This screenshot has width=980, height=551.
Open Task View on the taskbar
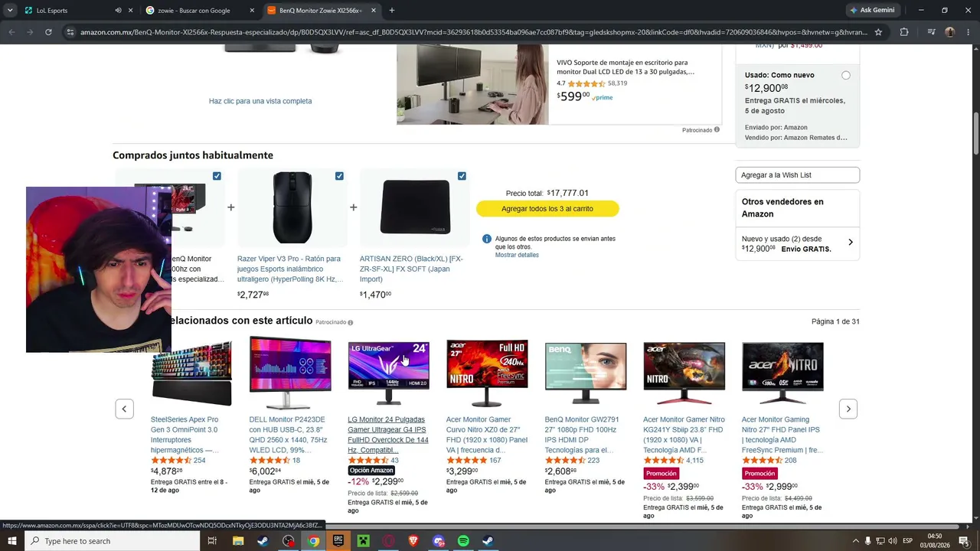pyautogui.click(x=213, y=541)
